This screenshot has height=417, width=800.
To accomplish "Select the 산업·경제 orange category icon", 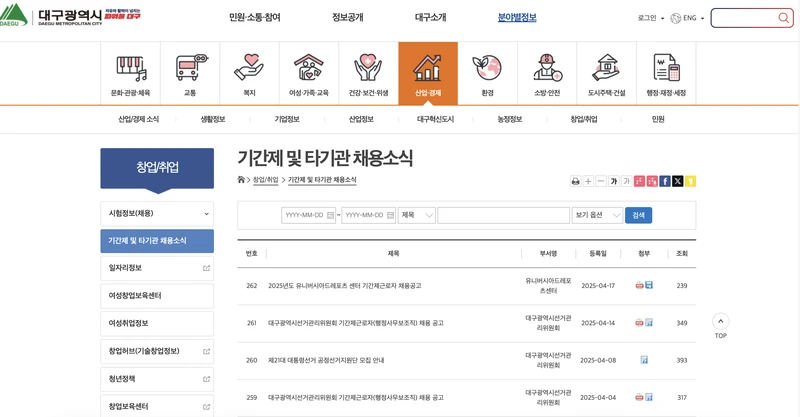I will coord(428,73).
